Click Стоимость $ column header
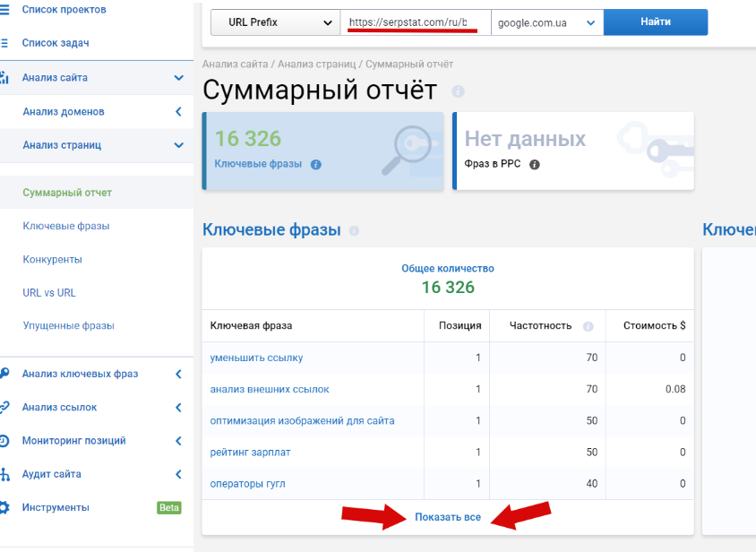Viewport: 756px width, 552px height. pos(654,325)
